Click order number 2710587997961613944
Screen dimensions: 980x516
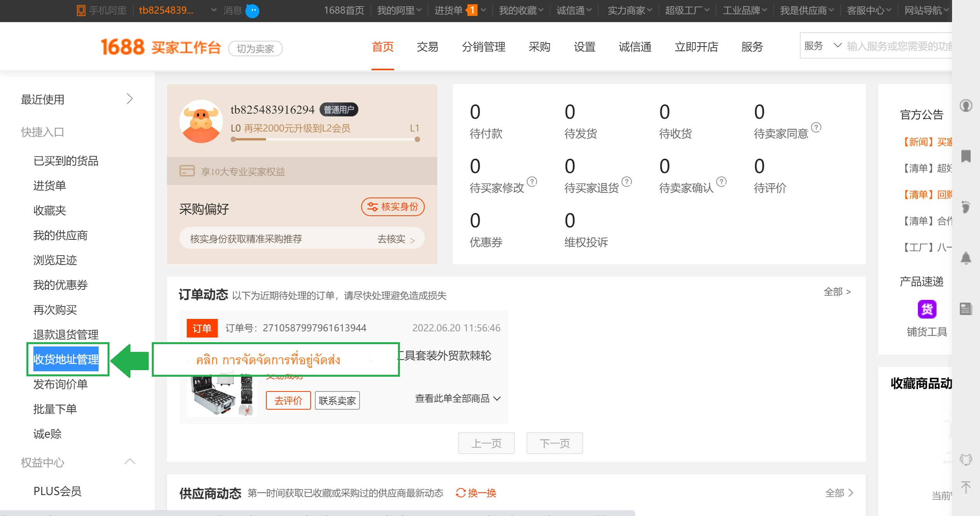315,328
